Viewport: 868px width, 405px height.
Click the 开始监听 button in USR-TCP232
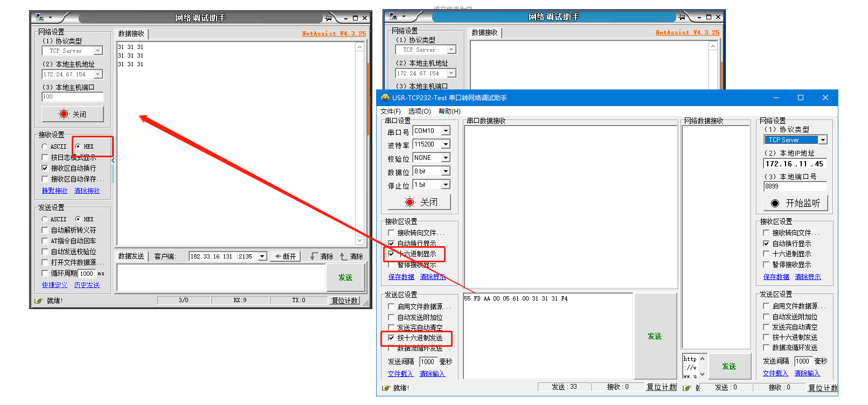(795, 203)
